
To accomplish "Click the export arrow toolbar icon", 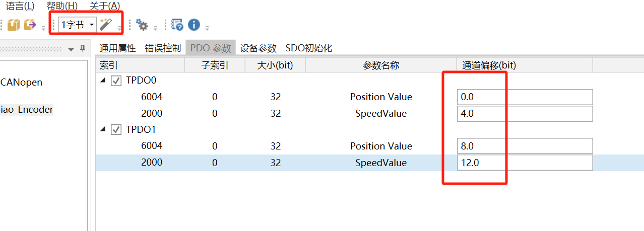I will coord(30,25).
